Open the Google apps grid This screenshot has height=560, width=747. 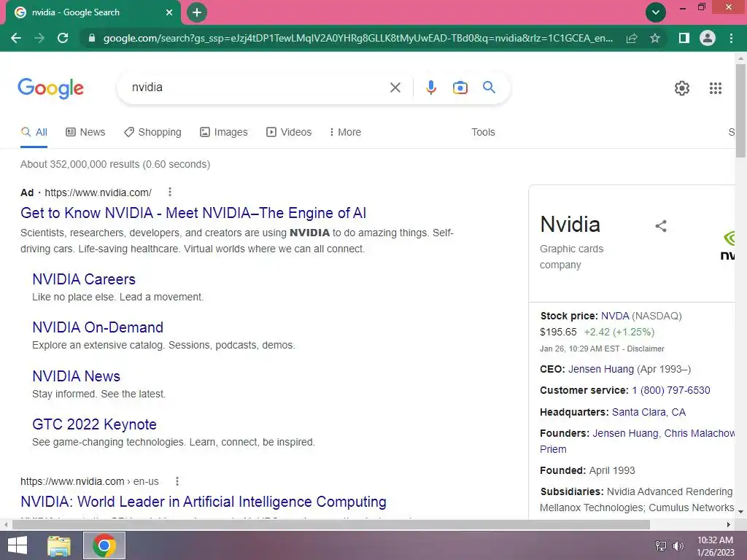[x=715, y=88]
